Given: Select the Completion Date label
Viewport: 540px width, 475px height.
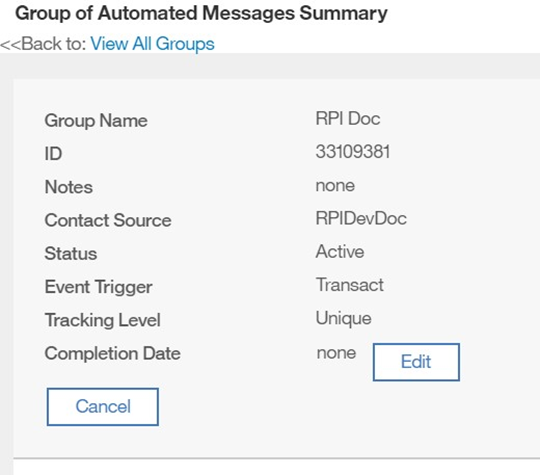Looking at the screenshot, I should point(113,353).
